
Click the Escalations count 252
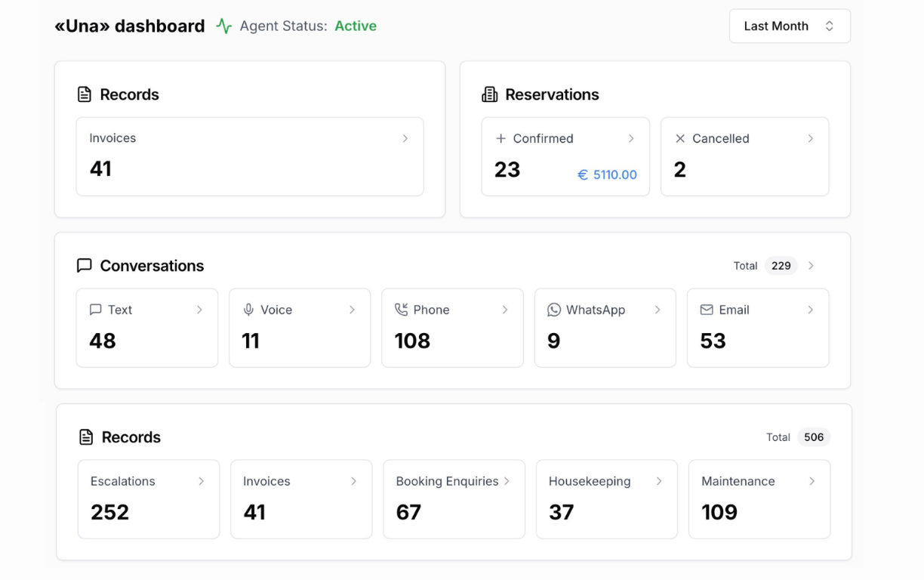(110, 512)
